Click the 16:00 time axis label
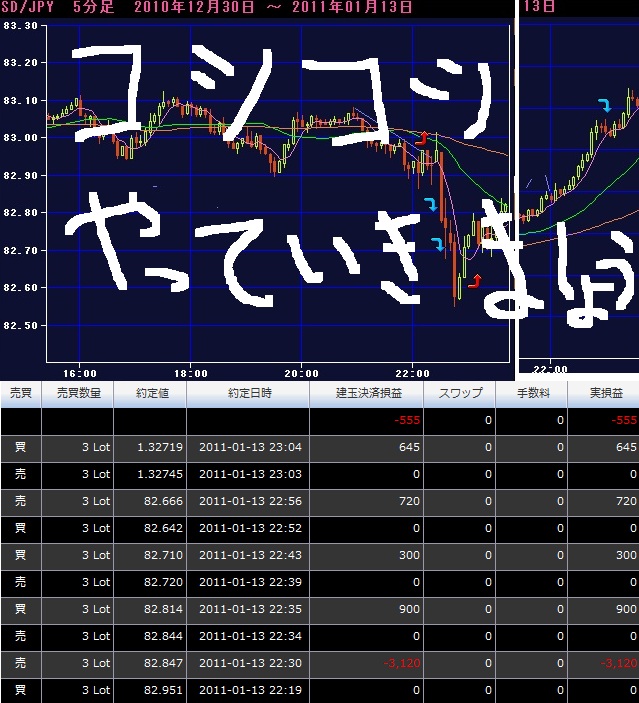 click(79, 373)
